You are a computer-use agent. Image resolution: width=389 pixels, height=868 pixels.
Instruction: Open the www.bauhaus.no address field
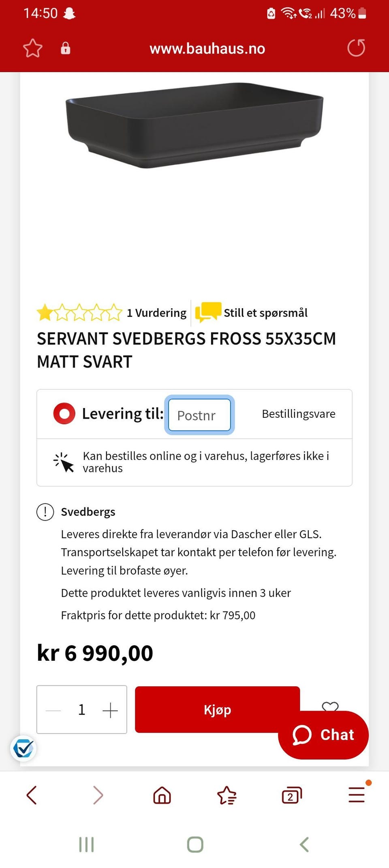click(x=207, y=49)
